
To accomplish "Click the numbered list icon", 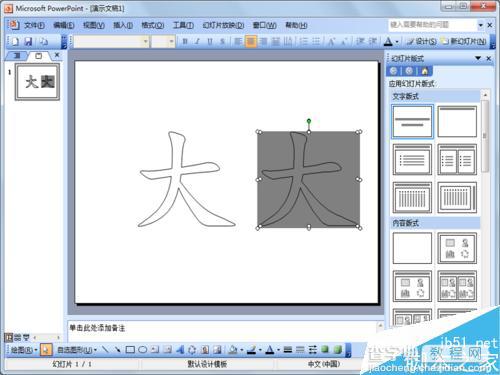I will [x=303, y=42].
